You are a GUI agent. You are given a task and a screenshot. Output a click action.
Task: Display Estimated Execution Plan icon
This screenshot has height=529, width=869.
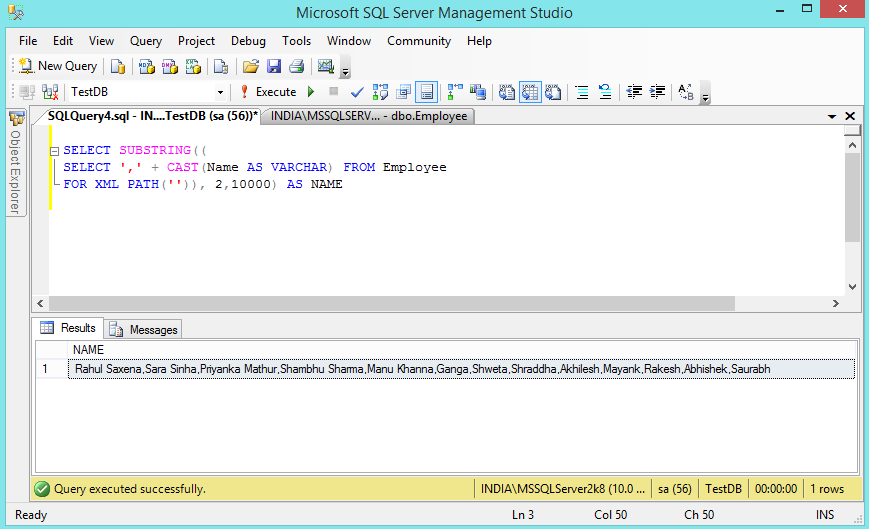[x=380, y=92]
